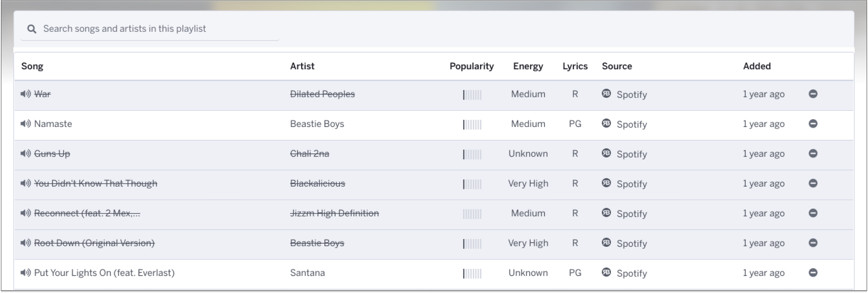This screenshot has width=868, height=293.
Task: Remove War from the playlist
Action: tap(813, 94)
